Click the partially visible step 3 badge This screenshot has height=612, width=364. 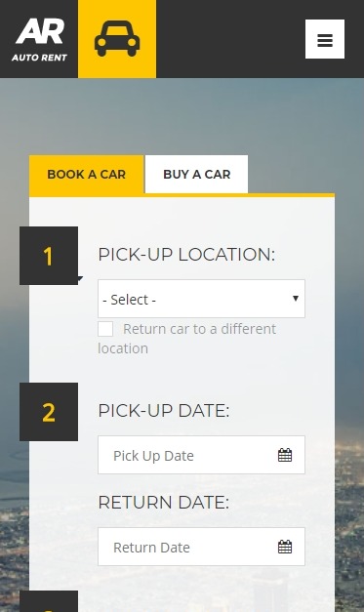pyautogui.click(x=49, y=601)
